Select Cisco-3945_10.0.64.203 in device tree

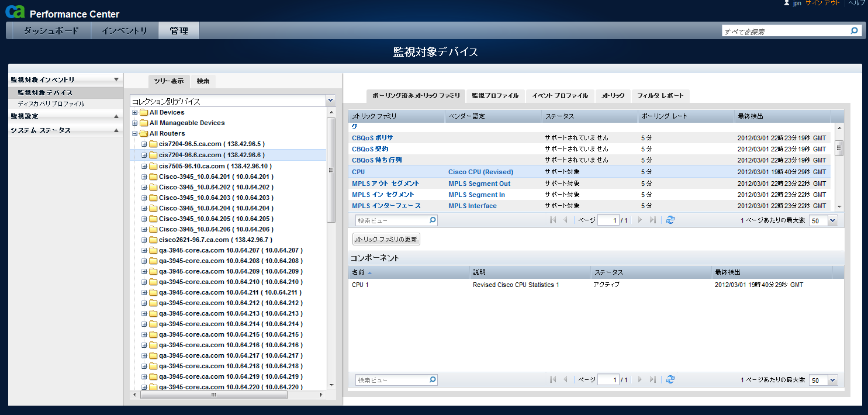tap(216, 198)
